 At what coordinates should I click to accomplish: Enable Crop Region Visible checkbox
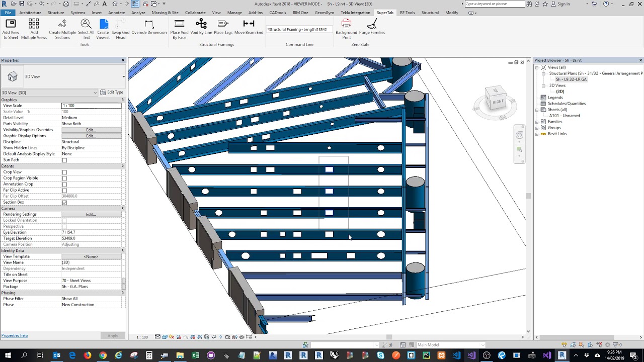click(64, 178)
